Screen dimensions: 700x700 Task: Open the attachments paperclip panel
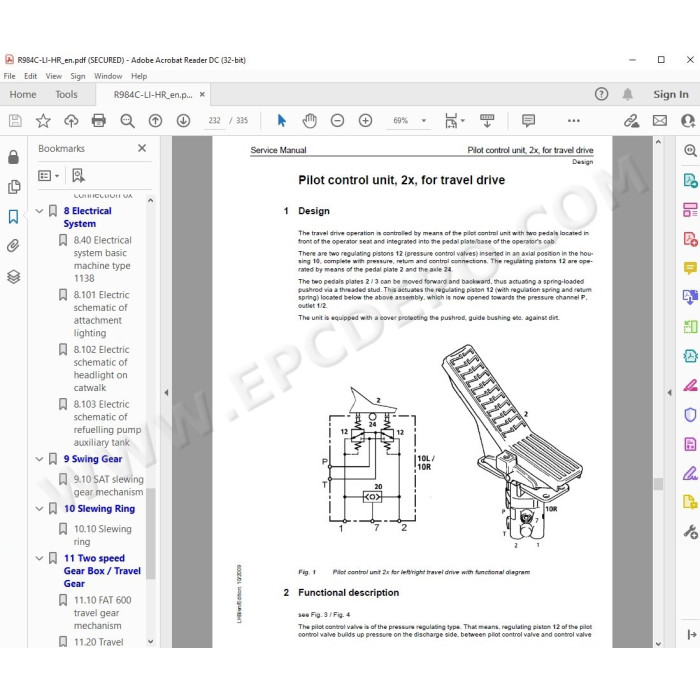pyautogui.click(x=13, y=246)
